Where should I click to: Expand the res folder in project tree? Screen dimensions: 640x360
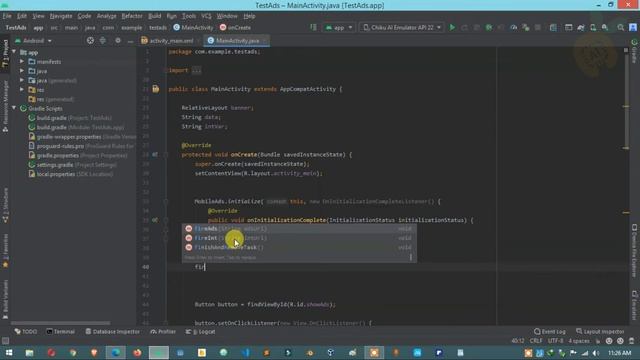22,90
